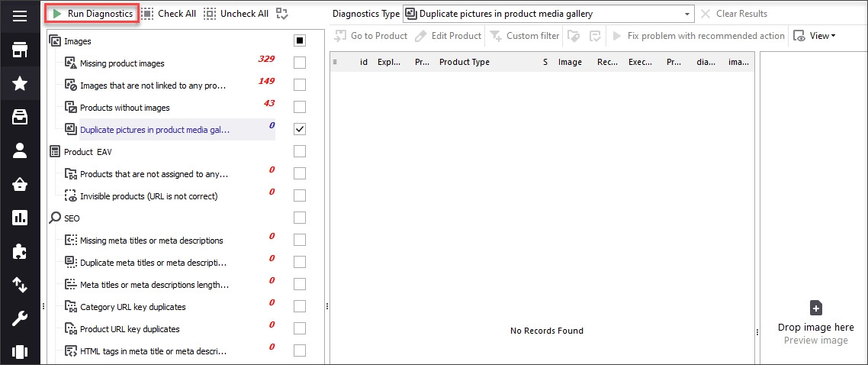Open the orders basket sidebar icon
Screen dimensions: 868x365
point(20,185)
